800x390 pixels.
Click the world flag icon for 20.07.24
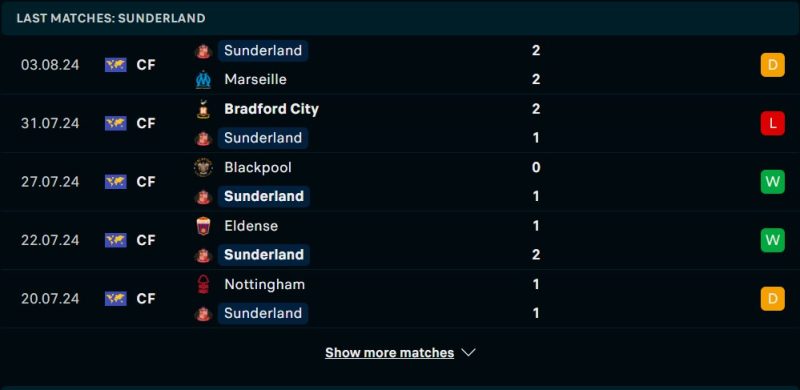tap(116, 299)
